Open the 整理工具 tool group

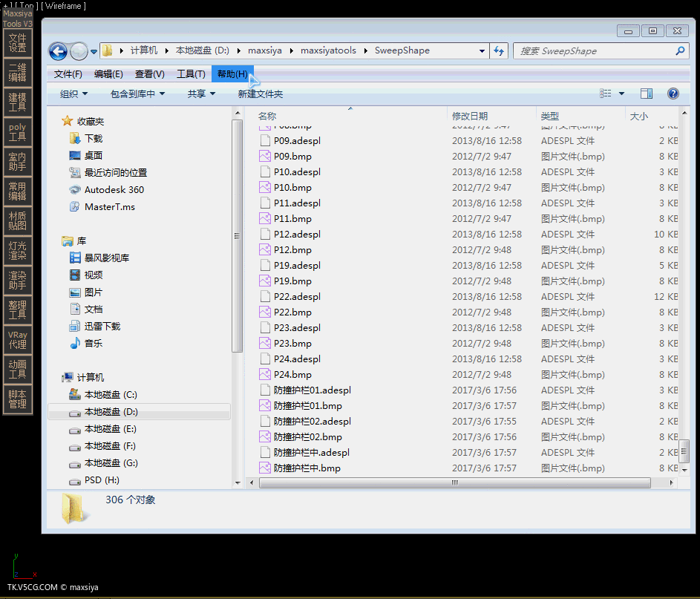pos(17,310)
